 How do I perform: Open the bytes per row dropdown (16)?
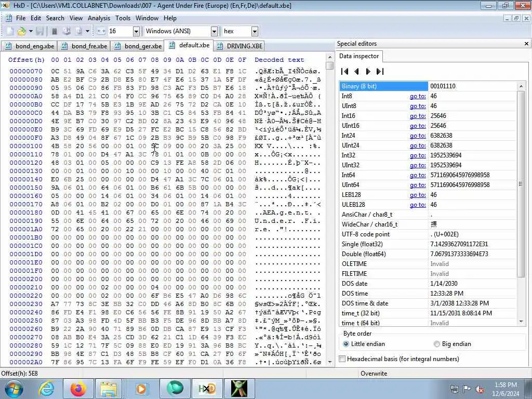coord(136,32)
